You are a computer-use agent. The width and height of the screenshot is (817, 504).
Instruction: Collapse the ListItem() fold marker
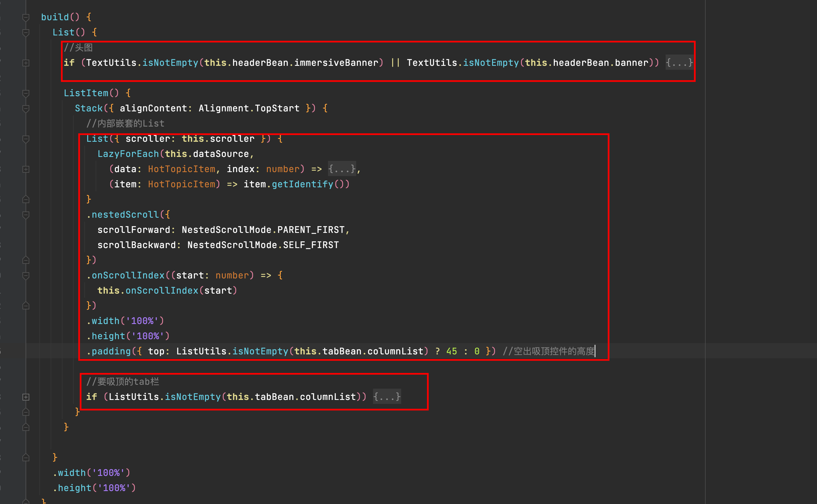(26, 93)
